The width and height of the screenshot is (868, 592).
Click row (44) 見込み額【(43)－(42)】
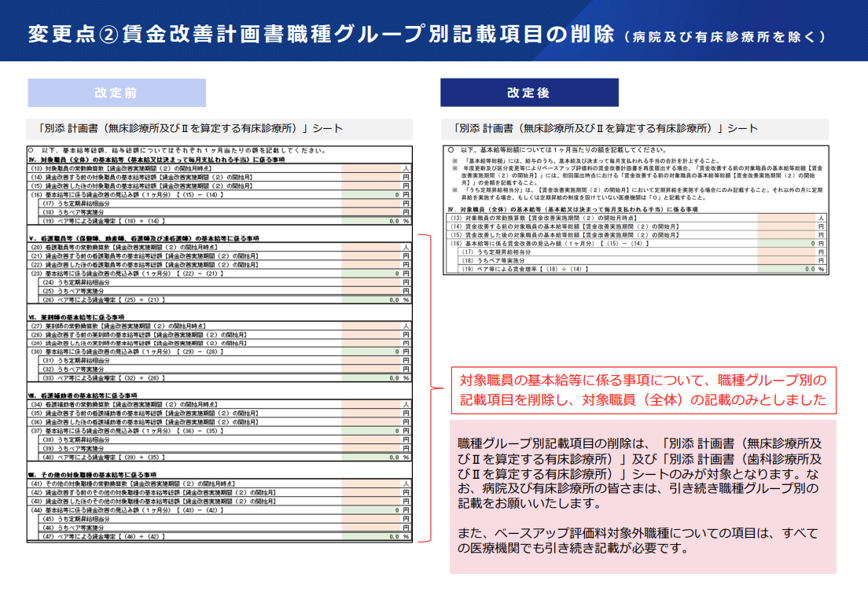click(x=219, y=510)
